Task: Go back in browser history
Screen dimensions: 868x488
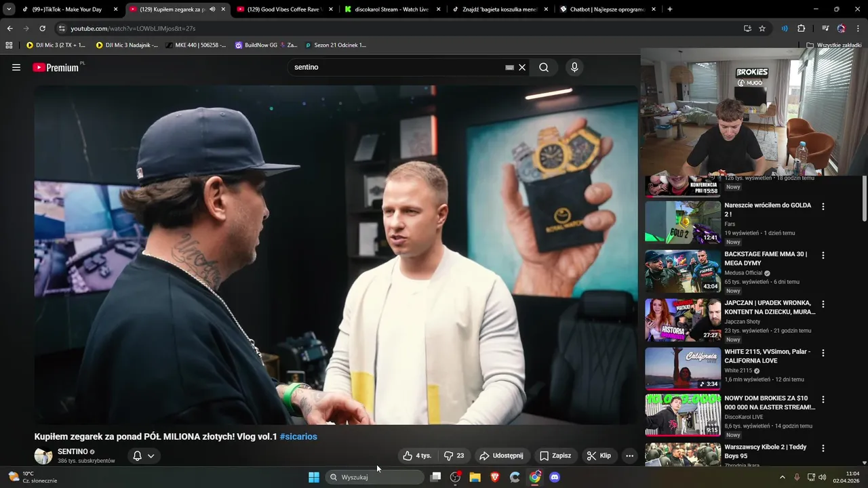Action: tap(9, 28)
